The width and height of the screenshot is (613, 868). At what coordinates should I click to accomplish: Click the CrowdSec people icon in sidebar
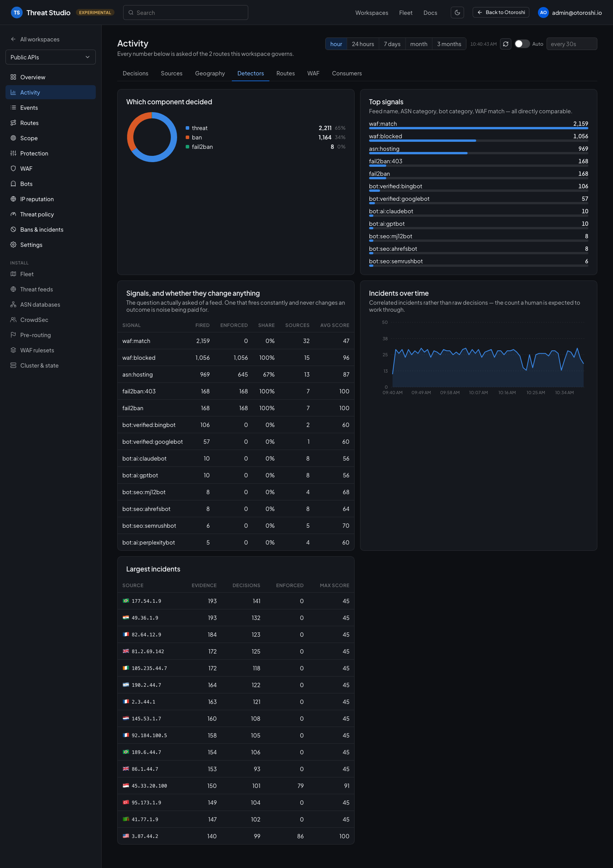pos(13,320)
